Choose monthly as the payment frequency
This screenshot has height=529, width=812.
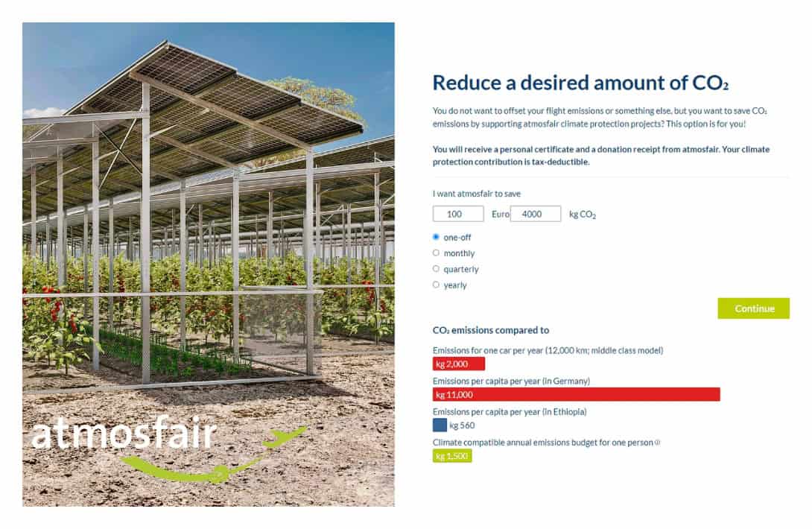click(436, 253)
